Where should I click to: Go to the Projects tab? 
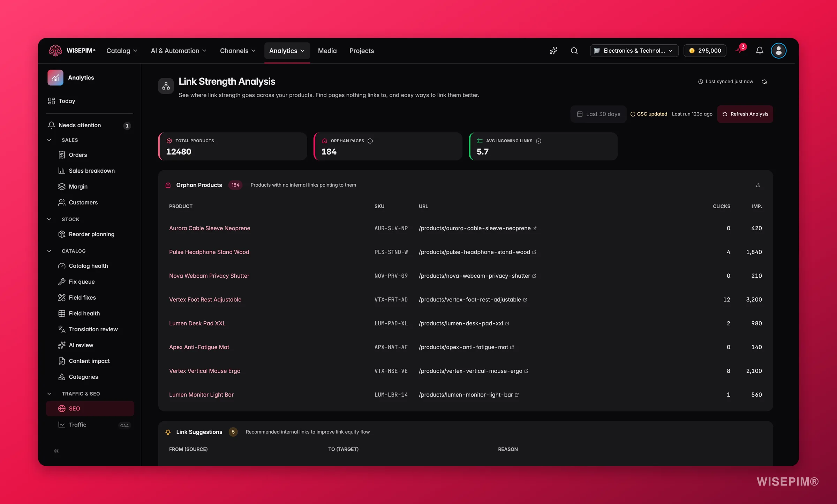tap(362, 51)
